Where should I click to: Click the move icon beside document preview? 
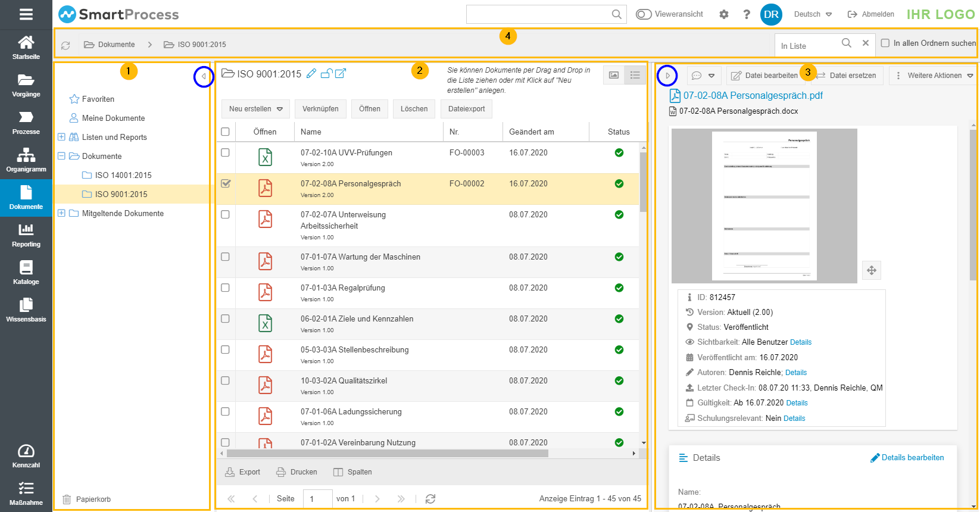pos(872,270)
